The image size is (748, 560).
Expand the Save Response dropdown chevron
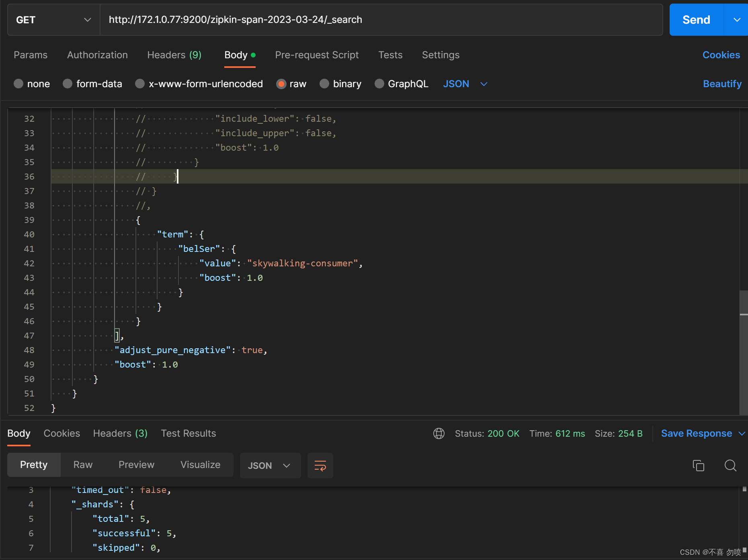742,433
